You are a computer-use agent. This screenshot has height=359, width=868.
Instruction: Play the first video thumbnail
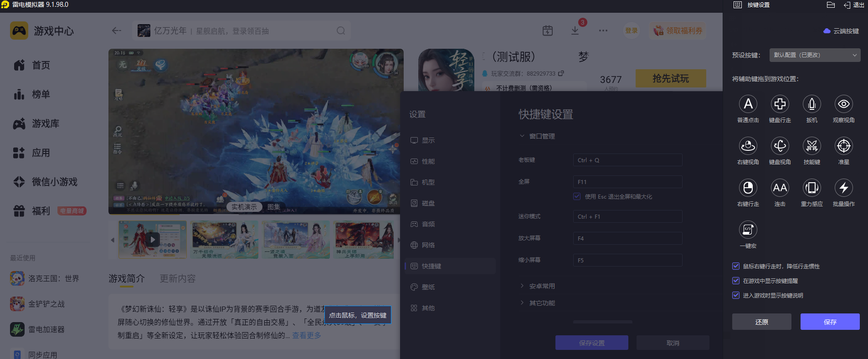pos(153,240)
